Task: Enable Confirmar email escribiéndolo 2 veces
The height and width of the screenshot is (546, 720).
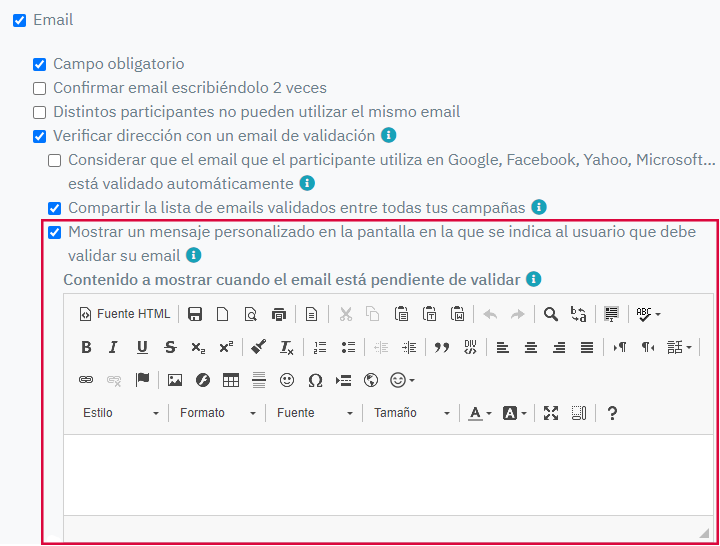Action: pyautogui.click(x=39, y=88)
